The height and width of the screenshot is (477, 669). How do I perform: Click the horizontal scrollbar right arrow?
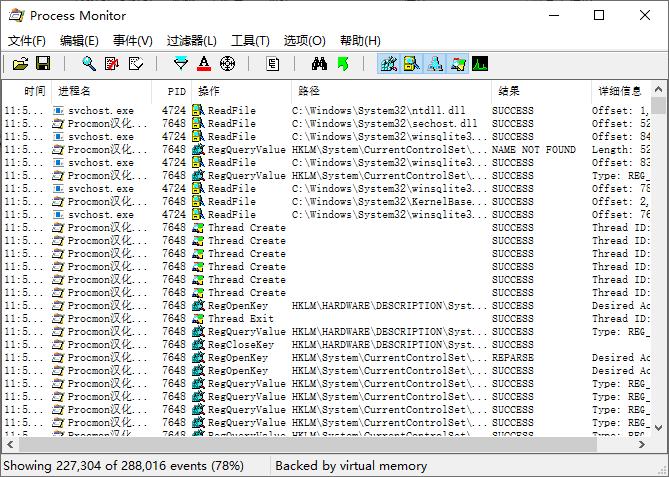[x=642, y=444]
